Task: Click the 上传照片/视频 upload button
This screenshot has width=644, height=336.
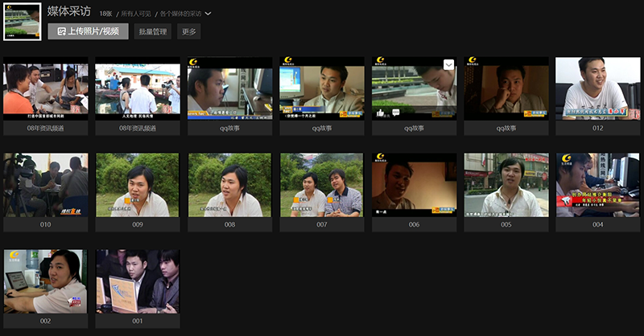Action: click(88, 31)
